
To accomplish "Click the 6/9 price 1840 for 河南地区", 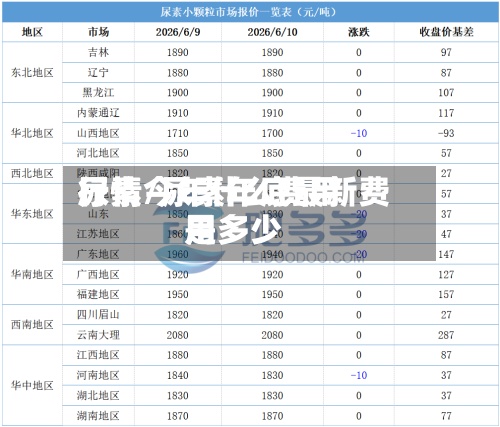I will (x=178, y=375).
